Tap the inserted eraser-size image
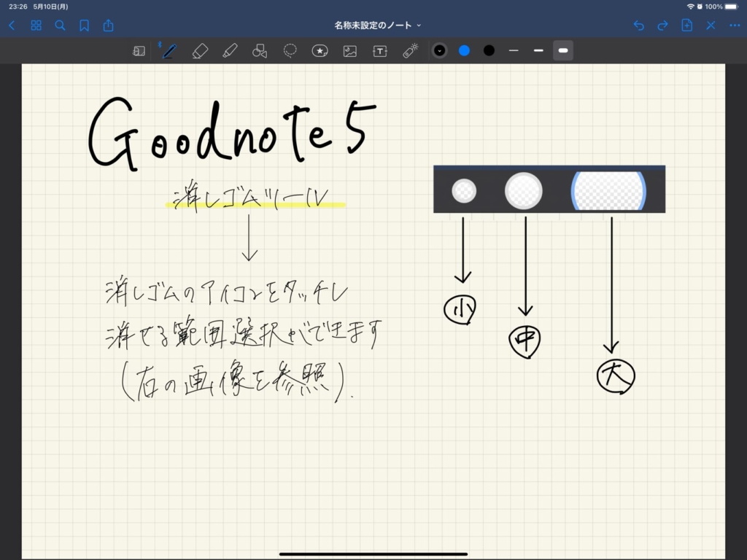 click(549, 189)
